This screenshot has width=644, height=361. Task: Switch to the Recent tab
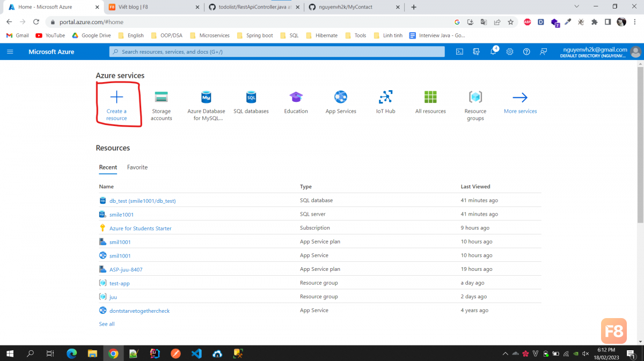point(108,167)
